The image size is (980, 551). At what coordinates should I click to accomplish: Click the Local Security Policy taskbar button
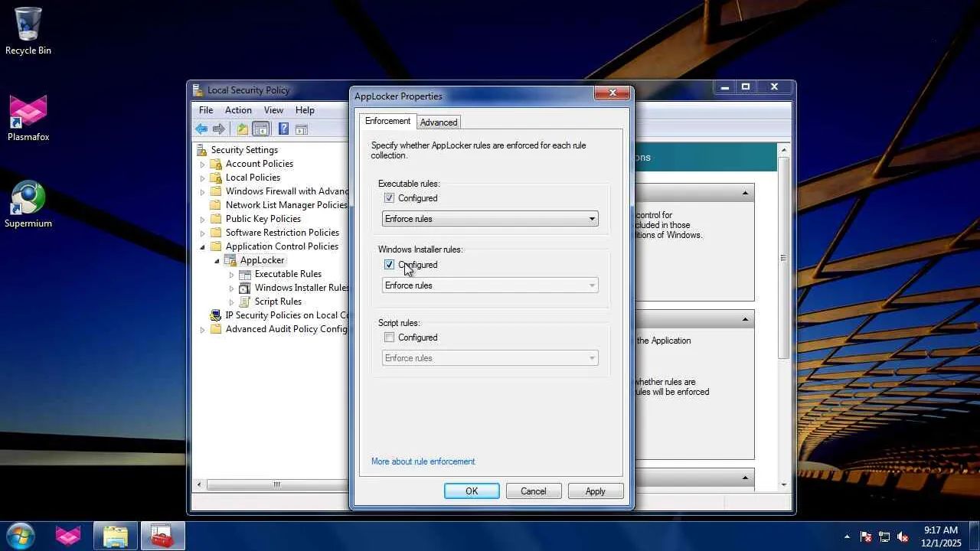162,536
